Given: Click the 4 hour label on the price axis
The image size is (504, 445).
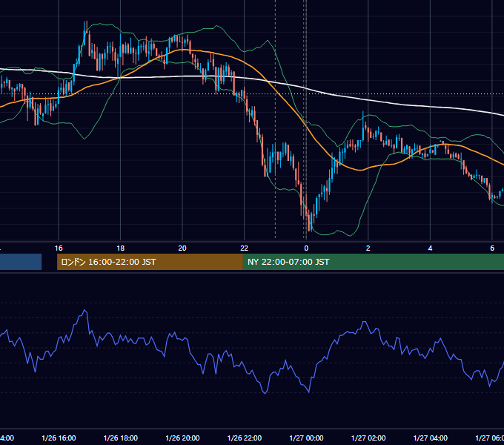Looking at the screenshot, I should tap(430, 248).
